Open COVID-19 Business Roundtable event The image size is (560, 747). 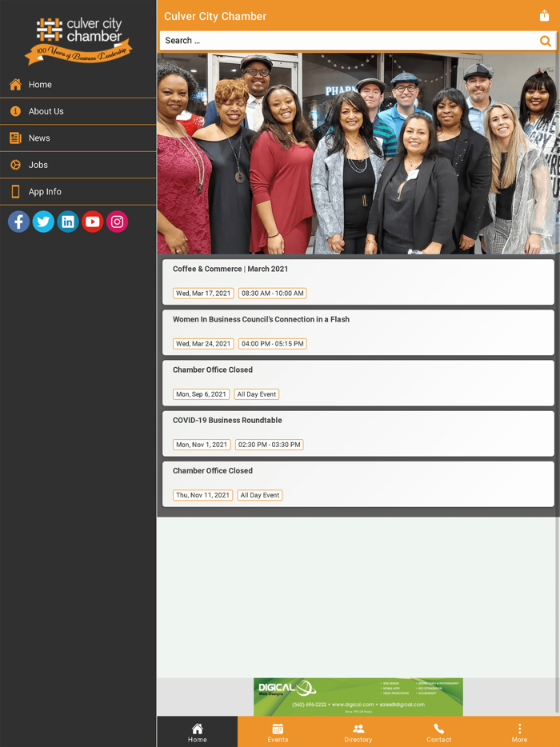358,433
